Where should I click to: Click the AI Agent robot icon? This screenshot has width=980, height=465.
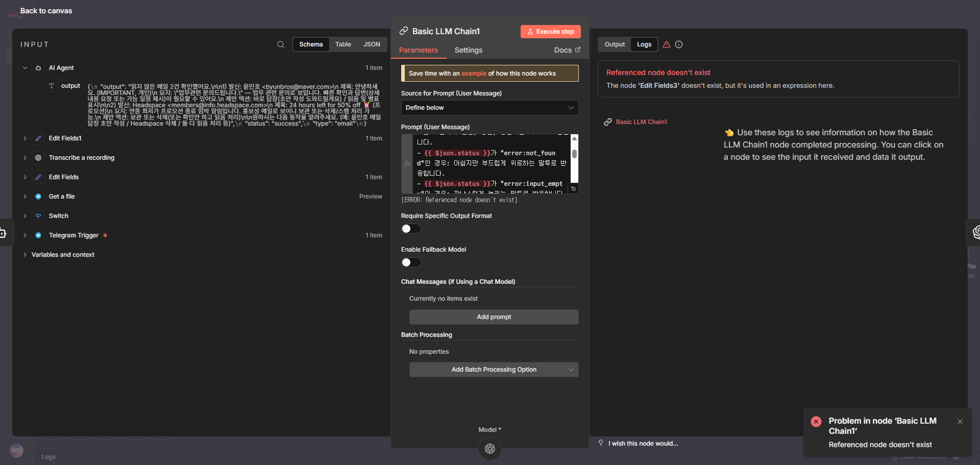[38, 68]
